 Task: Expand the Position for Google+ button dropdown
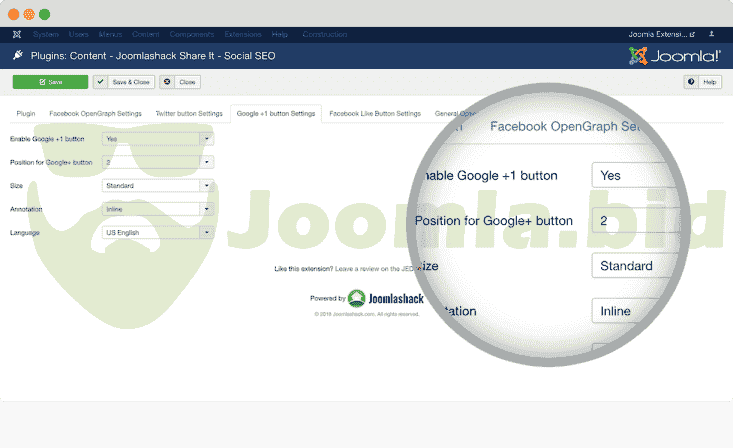(157, 162)
